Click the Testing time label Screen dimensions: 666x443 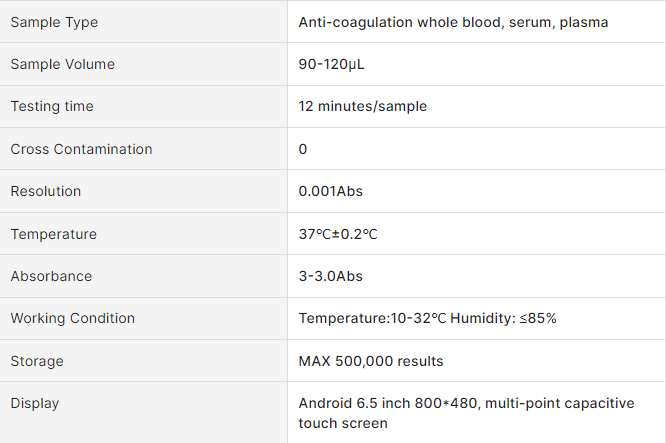(x=52, y=106)
